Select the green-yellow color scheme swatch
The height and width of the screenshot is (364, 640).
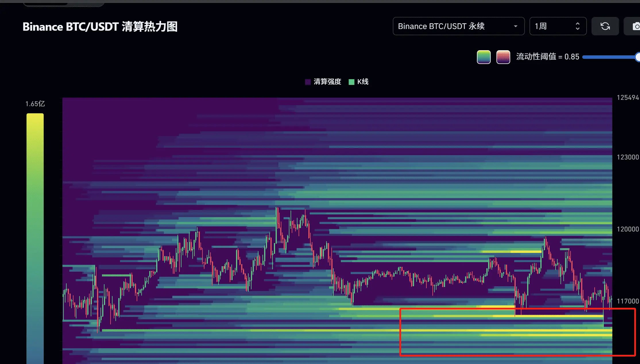[x=484, y=57]
